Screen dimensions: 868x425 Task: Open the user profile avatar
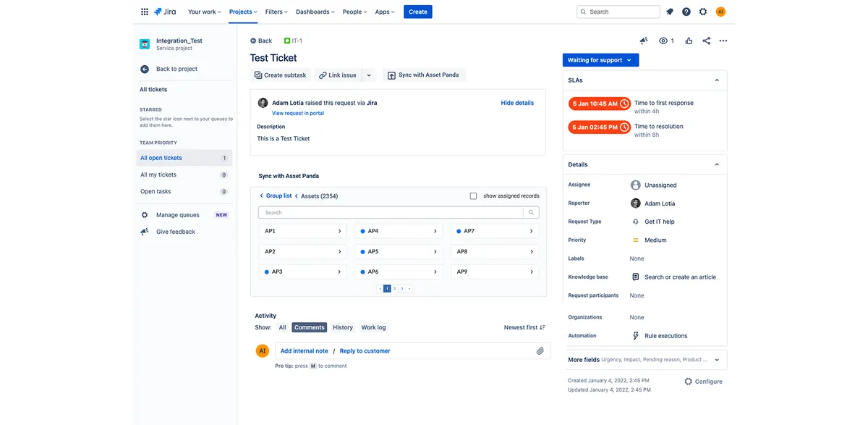[720, 12]
